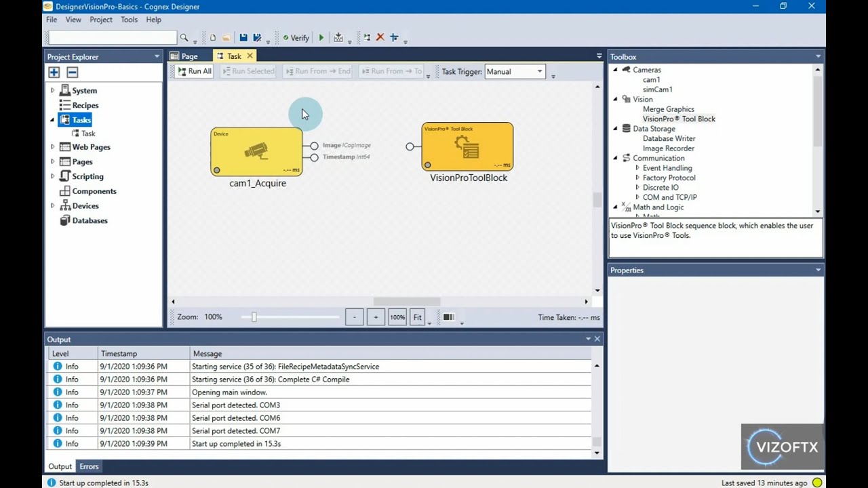
Task: Reset zoom with the 100% button
Action: tap(397, 317)
